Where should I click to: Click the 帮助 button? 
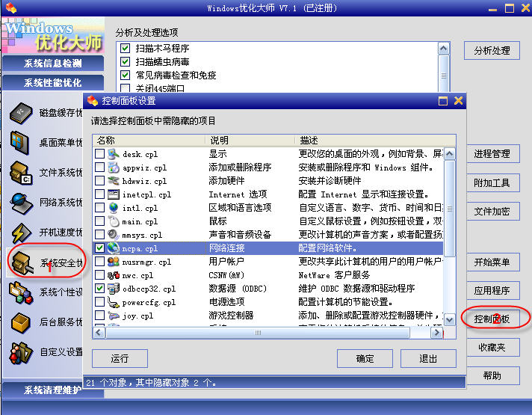click(x=493, y=375)
